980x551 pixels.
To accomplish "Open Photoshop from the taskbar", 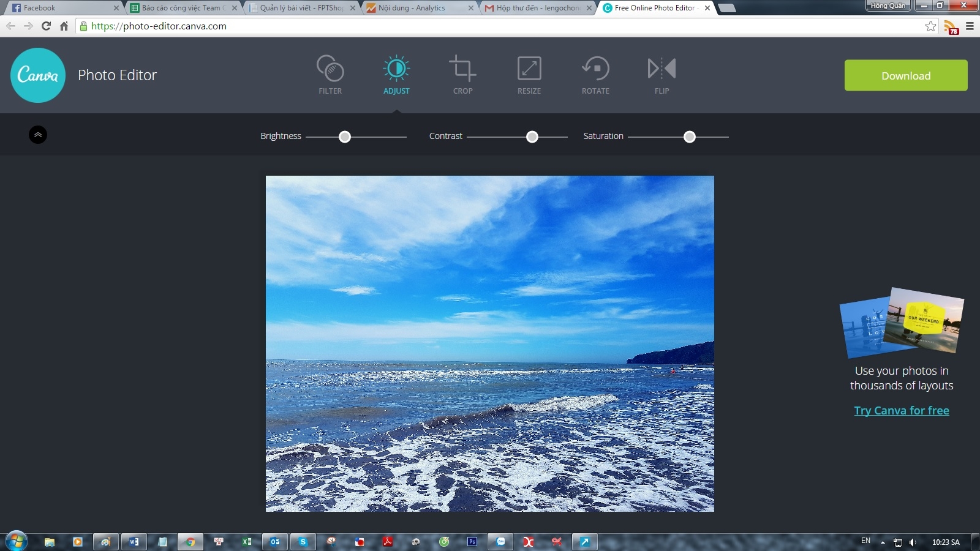I will tap(472, 542).
